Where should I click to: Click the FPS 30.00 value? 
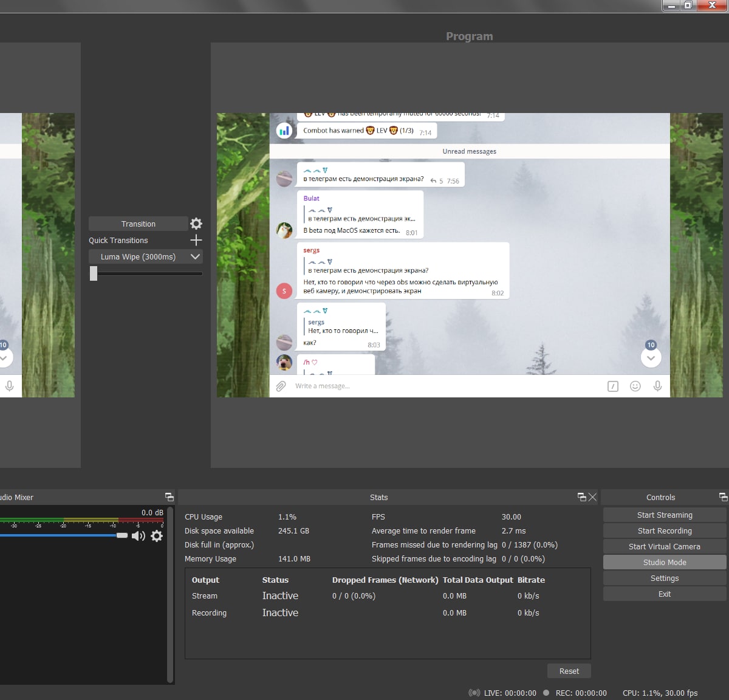click(x=512, y=516)
